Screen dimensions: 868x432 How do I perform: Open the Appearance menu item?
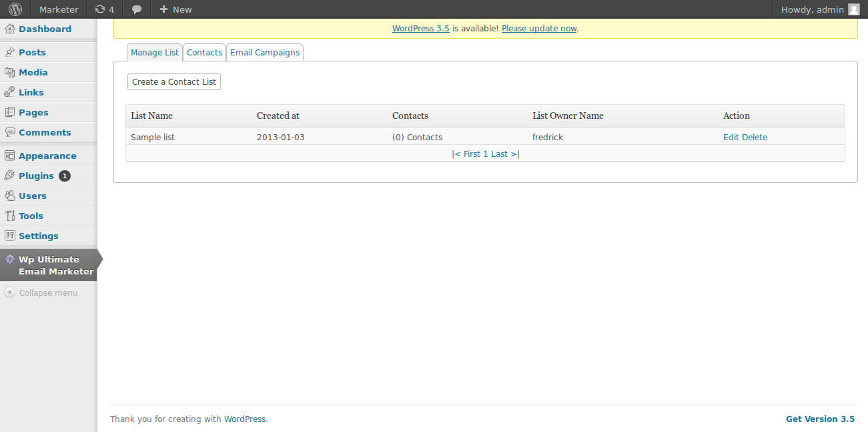[x=47, y=156]
